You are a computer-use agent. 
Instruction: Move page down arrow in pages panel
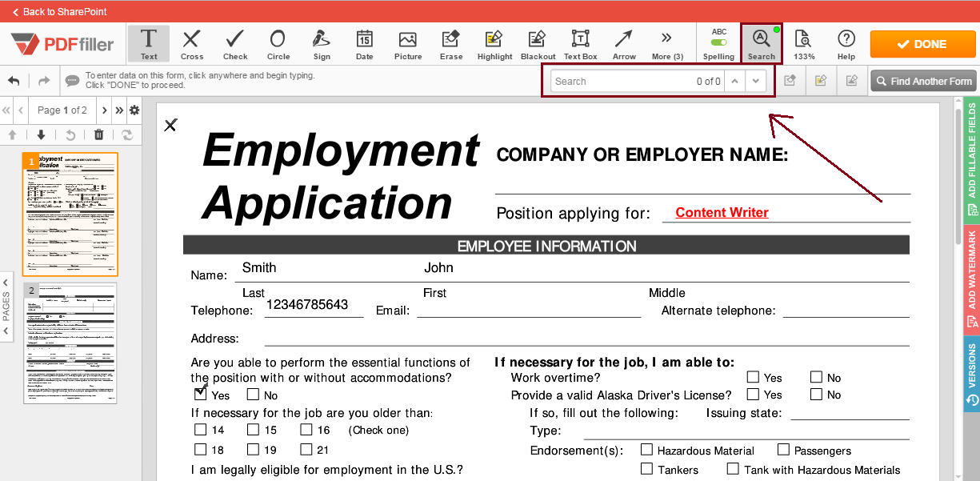tap(41, 134)
